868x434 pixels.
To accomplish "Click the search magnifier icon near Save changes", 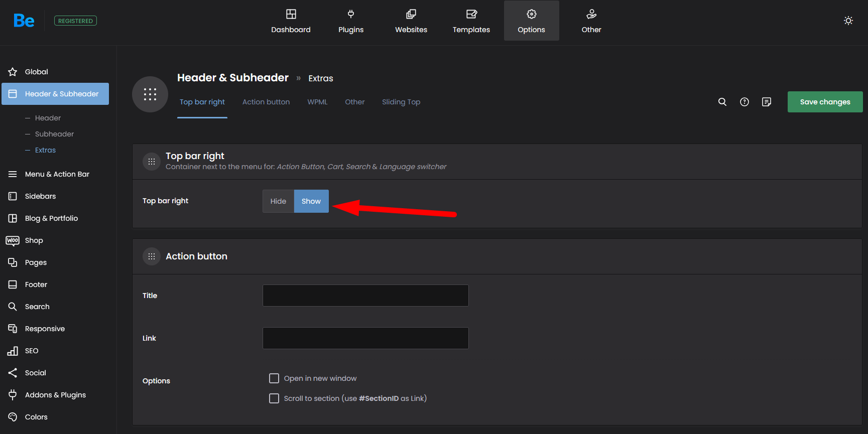I will click(722, 102).
